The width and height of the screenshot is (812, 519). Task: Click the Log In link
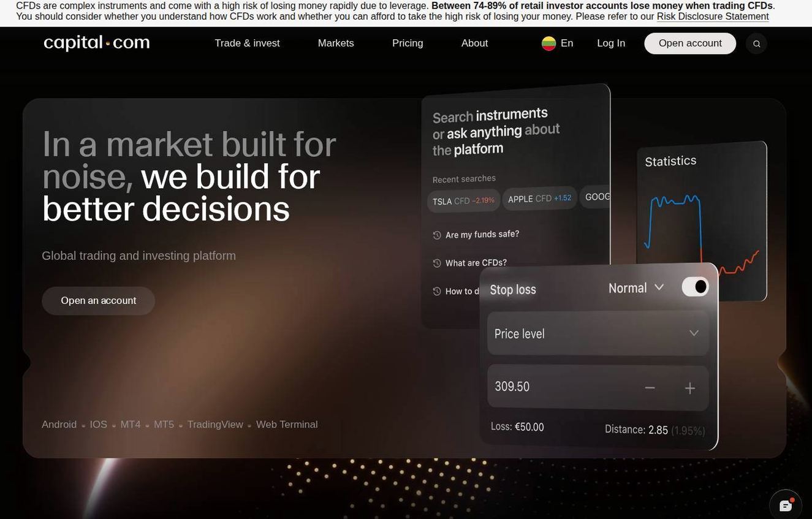(x=611, y=44)
